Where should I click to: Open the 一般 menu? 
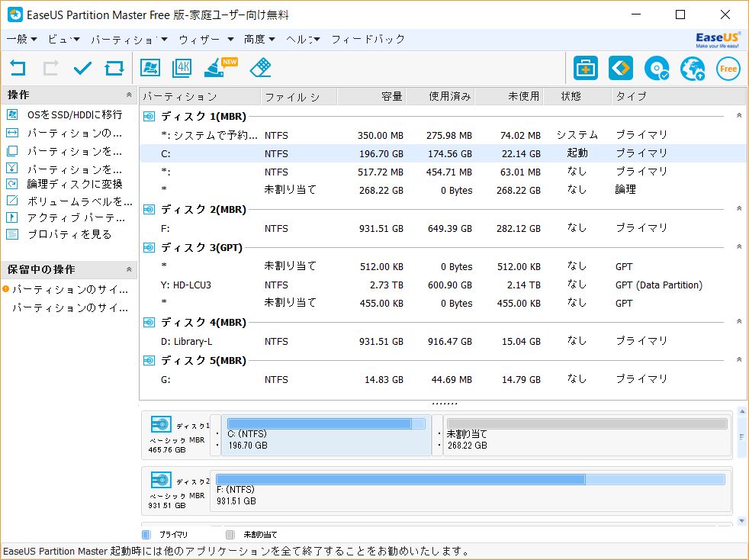(21, 39)
